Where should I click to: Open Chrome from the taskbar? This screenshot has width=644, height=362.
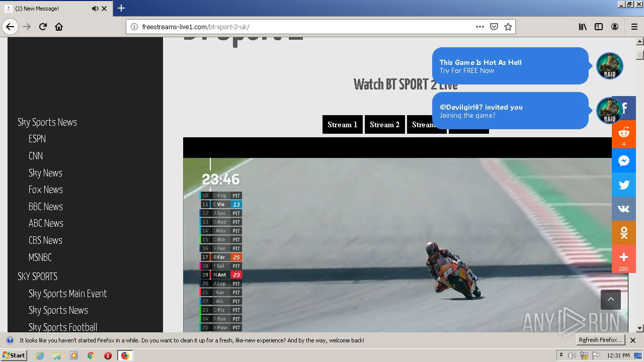click(x=91, y=355)
